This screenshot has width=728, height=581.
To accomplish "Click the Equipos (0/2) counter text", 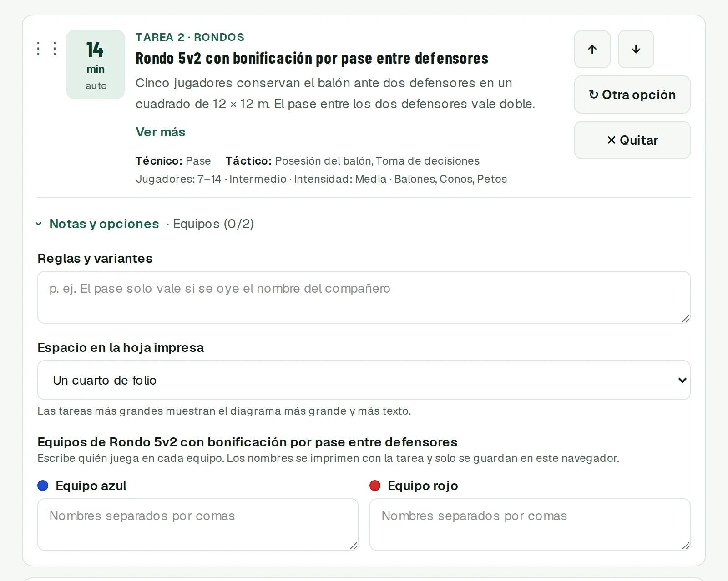I will (213, 224).
